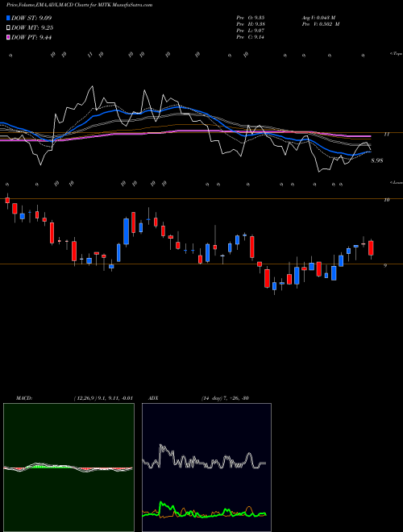The height and width of the screenshot is (532, 403).
Task: Select the 'DOW ST: 9.09' legend label
Action: click(x=31, y=18)
